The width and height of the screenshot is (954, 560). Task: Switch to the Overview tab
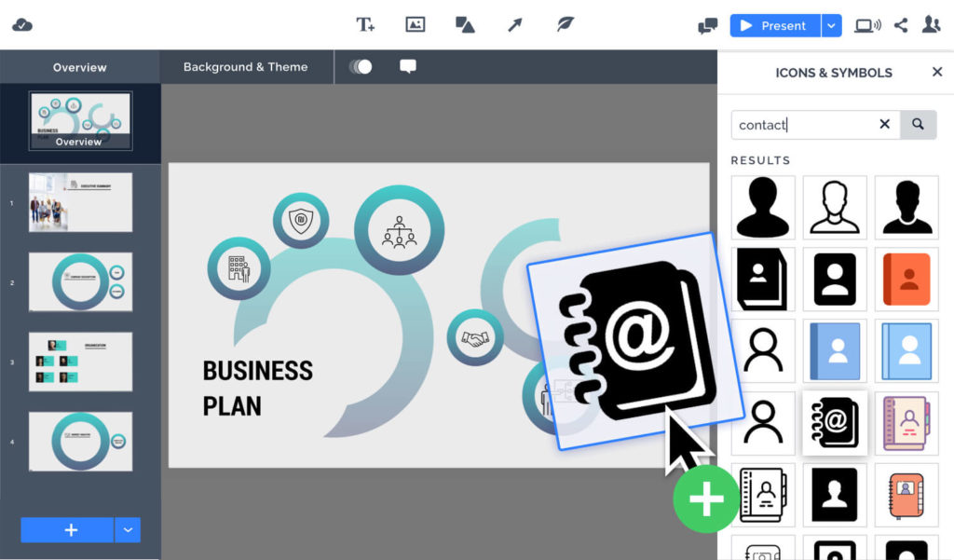coord(79,67)
